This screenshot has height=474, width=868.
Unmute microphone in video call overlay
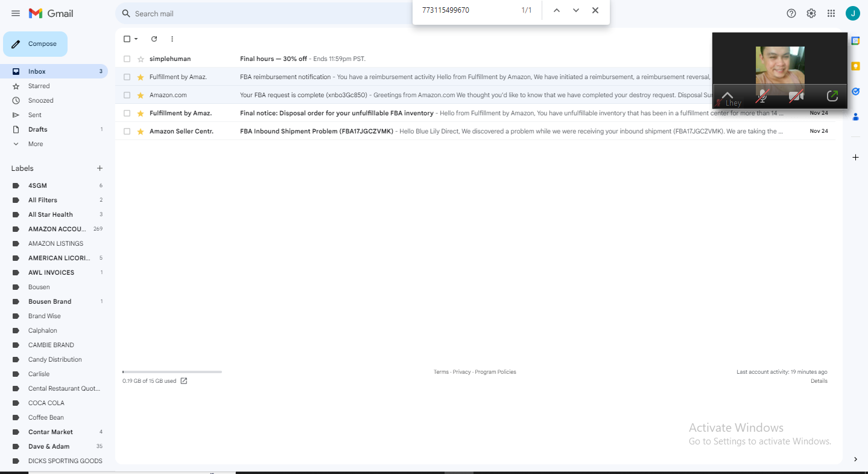pyautogui.click(x=762, y=96)
